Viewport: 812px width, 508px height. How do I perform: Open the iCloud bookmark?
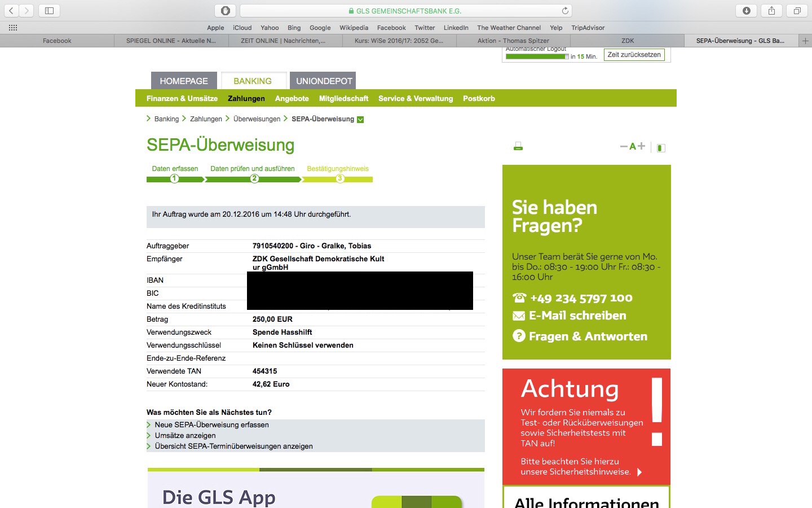(x=242, y=28)
